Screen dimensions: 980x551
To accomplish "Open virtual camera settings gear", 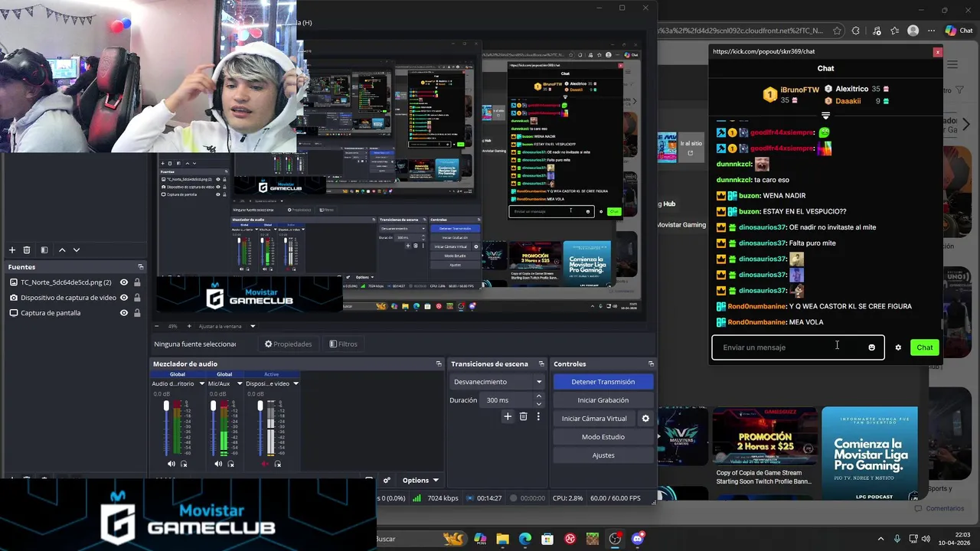I will pos(645,419).
